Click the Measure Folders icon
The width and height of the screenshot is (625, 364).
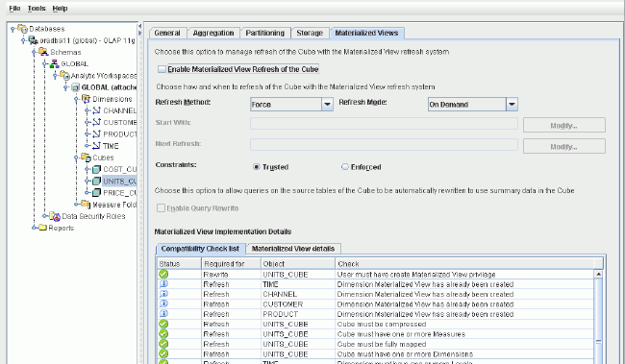86,205
